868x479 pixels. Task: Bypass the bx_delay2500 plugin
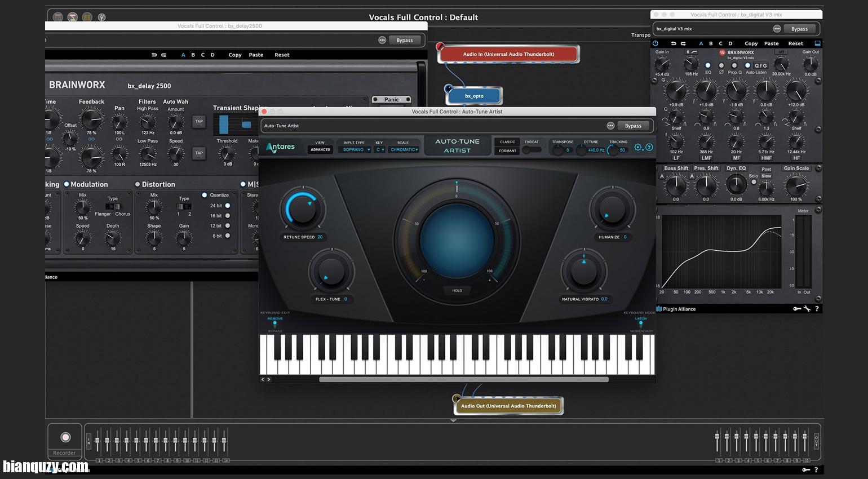tap(405, 41)
